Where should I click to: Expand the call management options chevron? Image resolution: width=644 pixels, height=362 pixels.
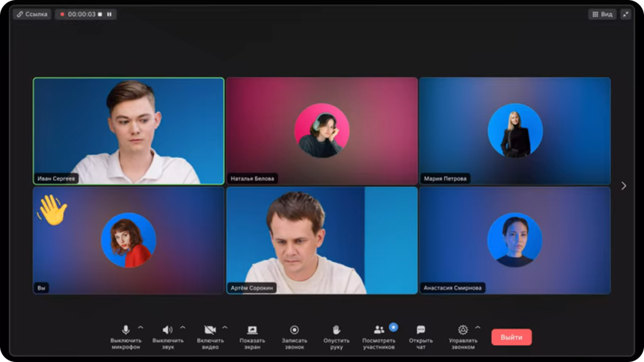[477, 327]
